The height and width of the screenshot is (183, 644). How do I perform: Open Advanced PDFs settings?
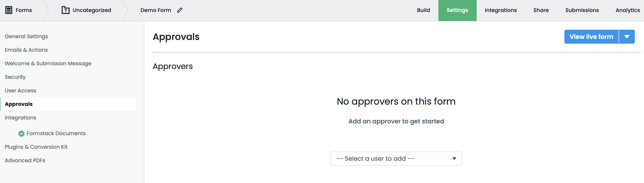[25, 161]
